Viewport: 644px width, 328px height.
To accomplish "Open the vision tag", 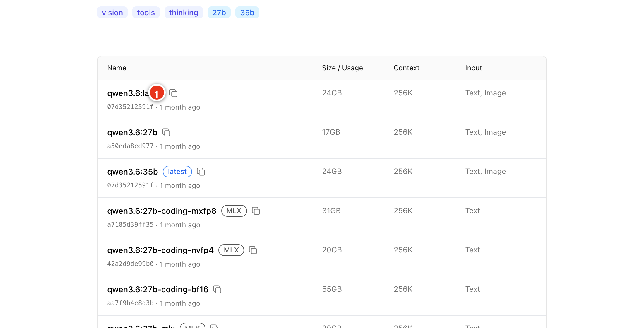I will point(112,13).
